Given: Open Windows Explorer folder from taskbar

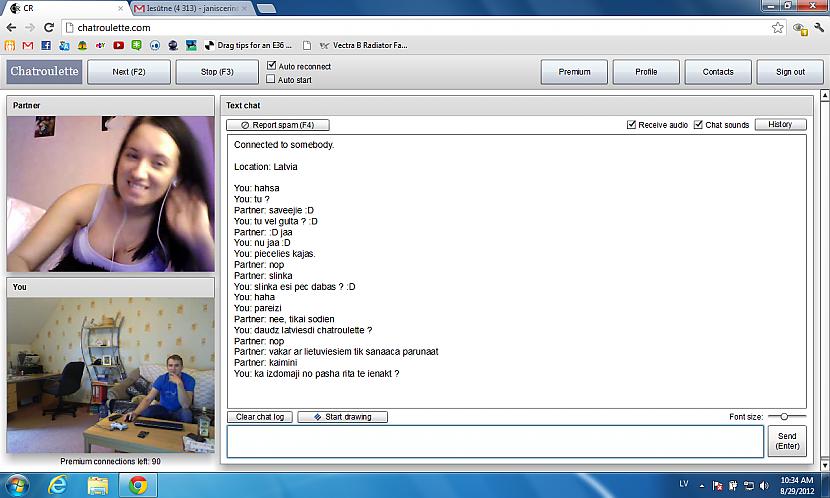Looking at the screenshot, I should pyautogui.click(x=97, y=485).
